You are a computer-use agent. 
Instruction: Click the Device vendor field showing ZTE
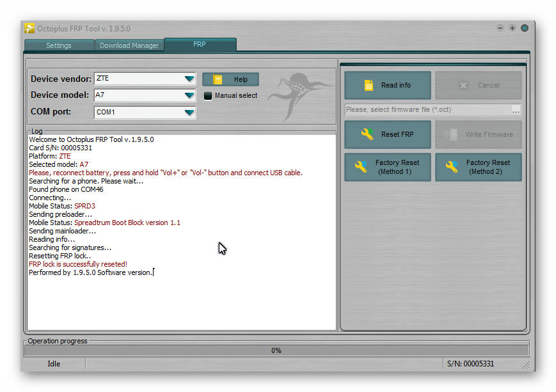145,79
